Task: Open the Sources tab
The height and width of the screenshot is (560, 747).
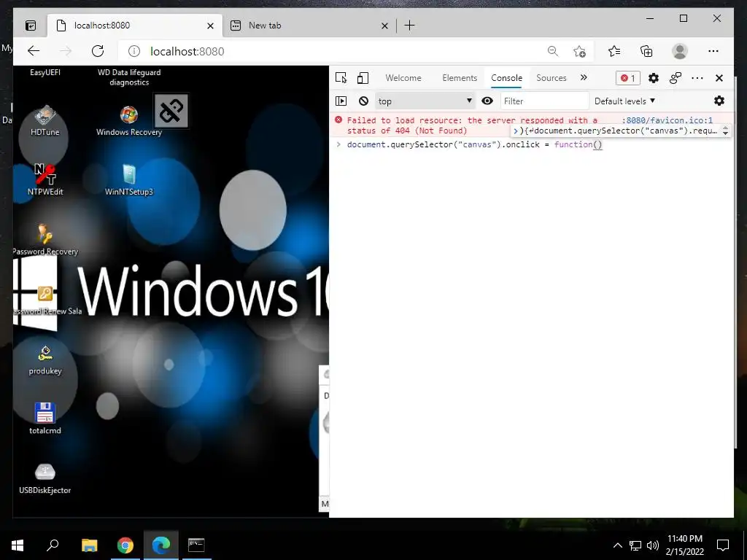Action: coord(551,77)
